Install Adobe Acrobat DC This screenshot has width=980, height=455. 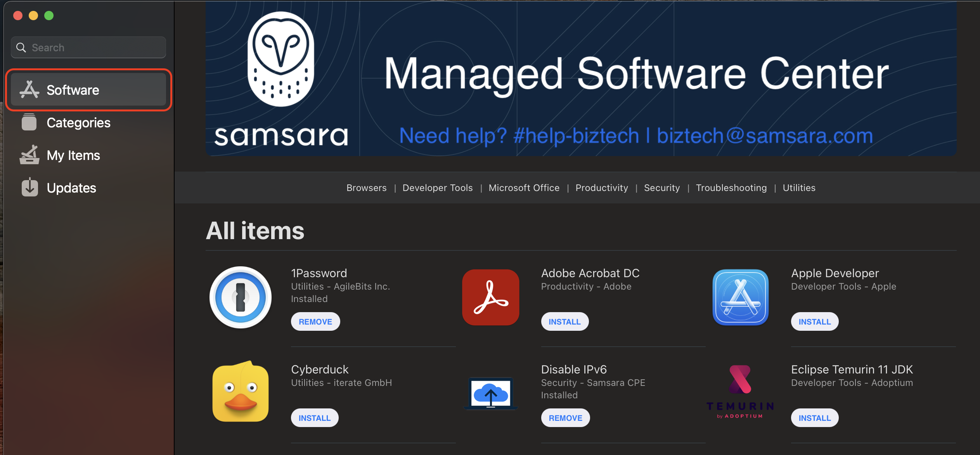(x=565, y=321)
